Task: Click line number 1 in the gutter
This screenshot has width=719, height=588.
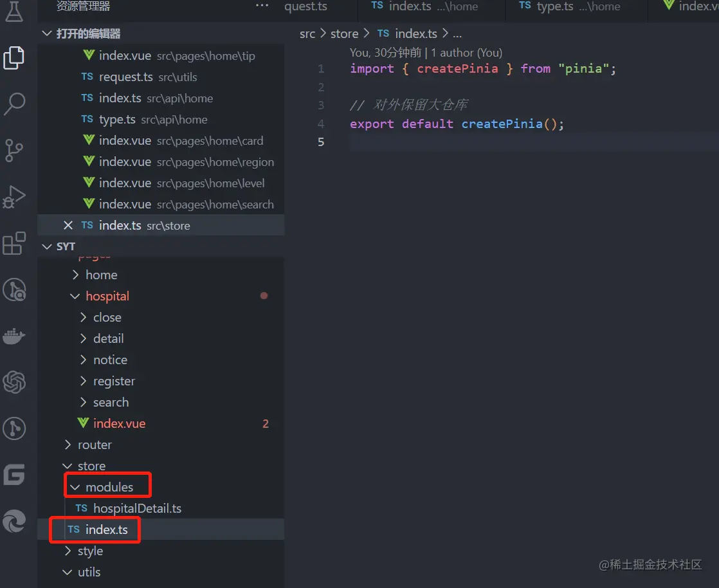Action: [x=321, y=69]
